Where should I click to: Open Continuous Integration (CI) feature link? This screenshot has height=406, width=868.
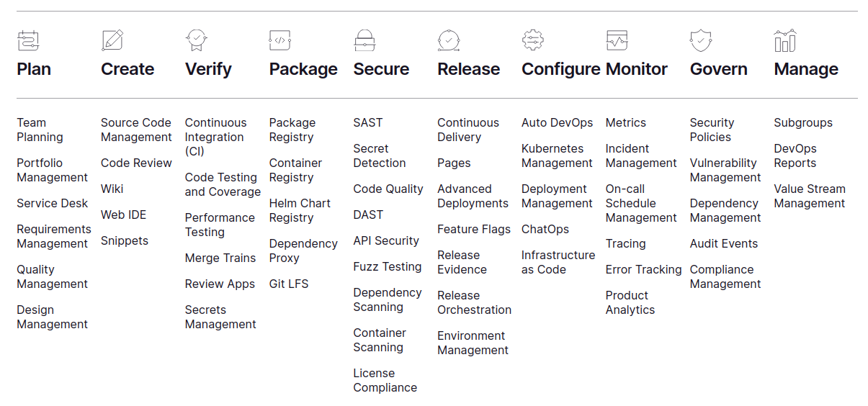(x=215, y=137)
